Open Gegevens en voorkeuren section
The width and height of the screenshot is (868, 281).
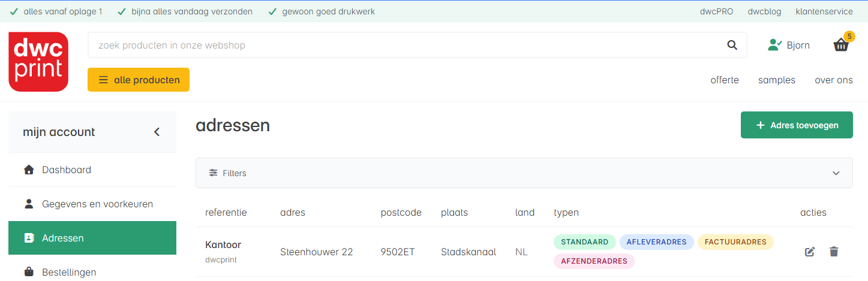[x=92, y=204]
